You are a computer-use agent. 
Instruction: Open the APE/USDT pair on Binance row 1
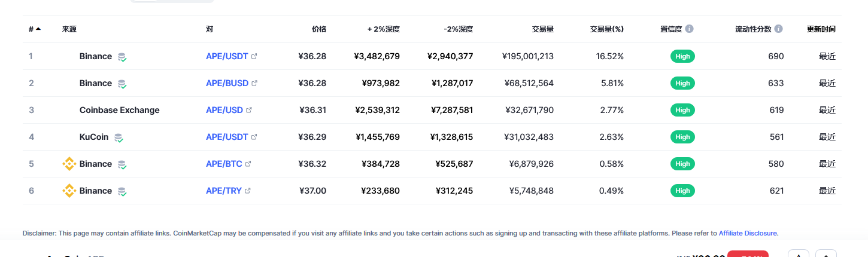coord(227,56)
